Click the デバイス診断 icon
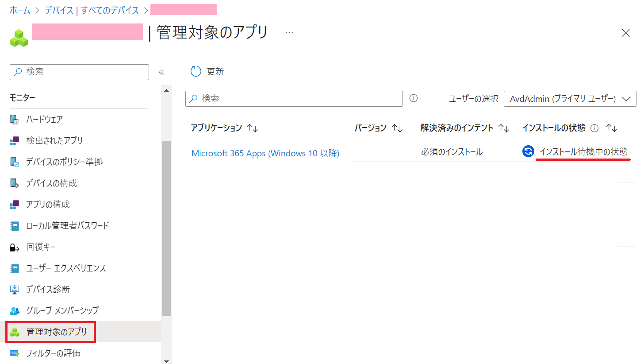The height and width of the screenshot is (364, 644). [15, 290]
